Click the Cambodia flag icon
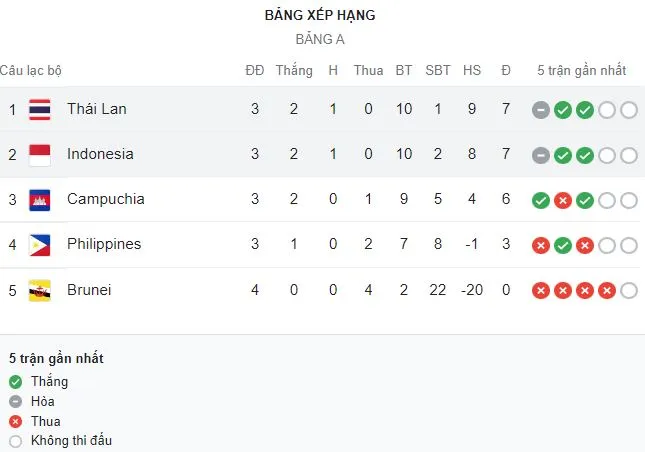The width and height of the screenshot is (645, 452). (40, 199)
